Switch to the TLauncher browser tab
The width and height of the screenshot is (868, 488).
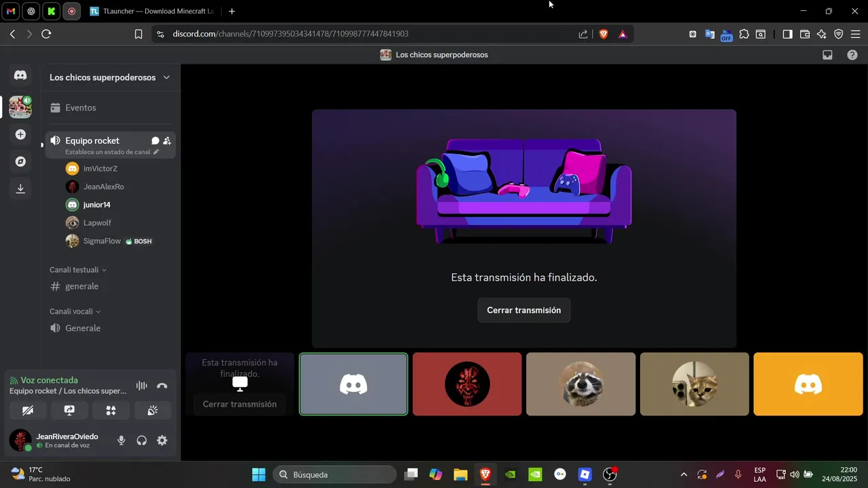point(151,12)
